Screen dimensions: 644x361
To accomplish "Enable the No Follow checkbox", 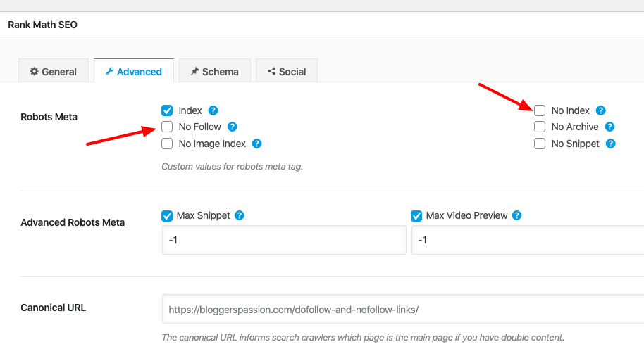I will (167, 127).
